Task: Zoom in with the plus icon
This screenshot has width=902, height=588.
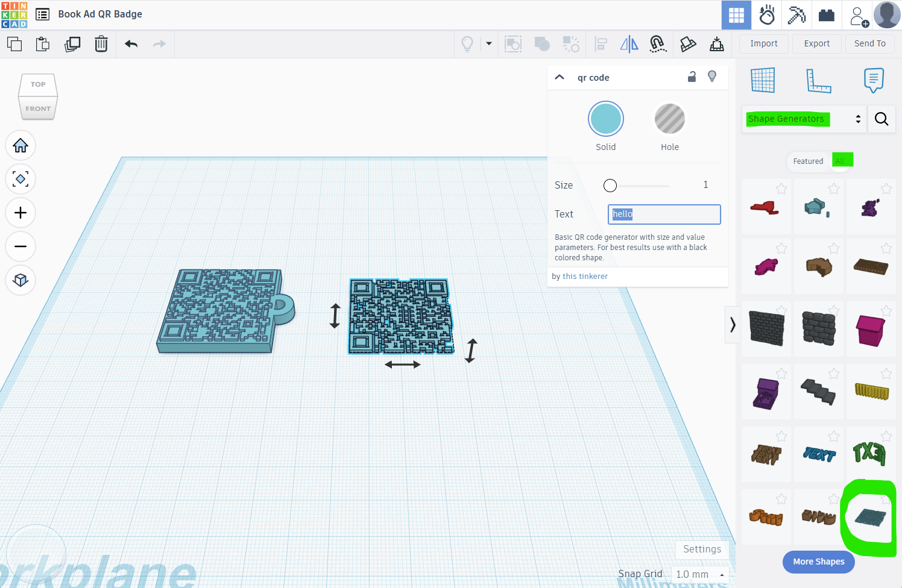Action: pyautogui.click(x=20, y=213)
